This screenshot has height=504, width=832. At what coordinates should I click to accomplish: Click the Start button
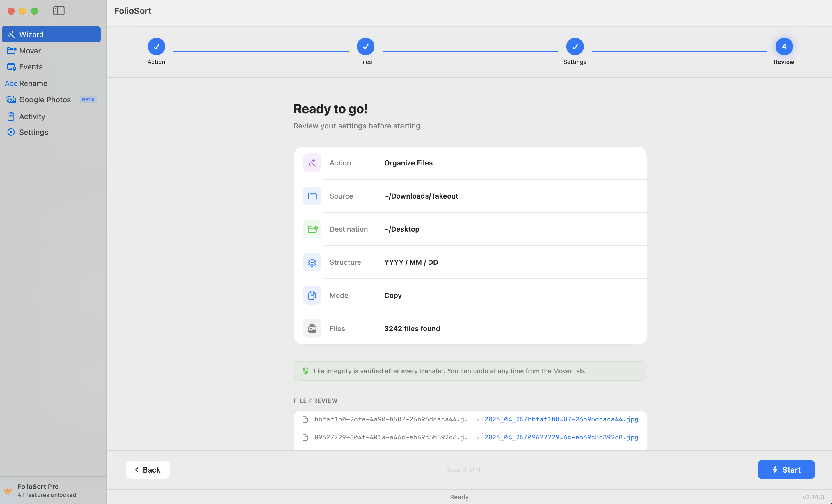point(786,470)
